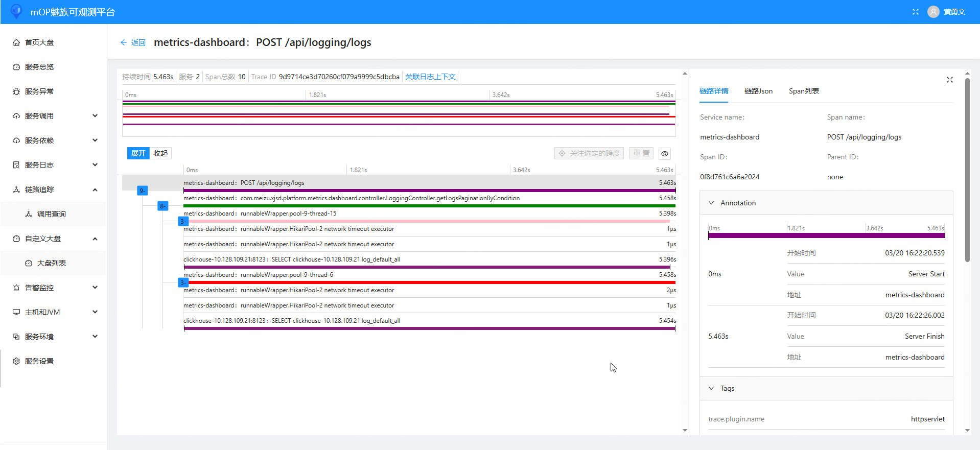Screen dimensions: 980x450
Task: Switch to the Span列表 tab
Action: tap(804, 91)
